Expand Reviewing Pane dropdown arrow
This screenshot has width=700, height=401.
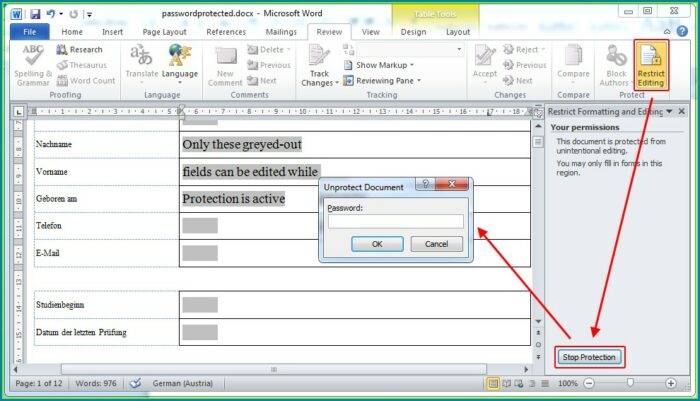pos(419,81)
